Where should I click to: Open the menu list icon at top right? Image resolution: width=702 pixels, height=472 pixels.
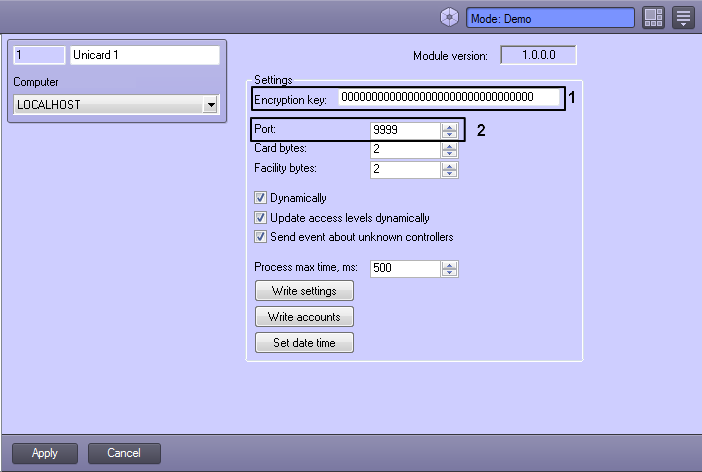683,18
